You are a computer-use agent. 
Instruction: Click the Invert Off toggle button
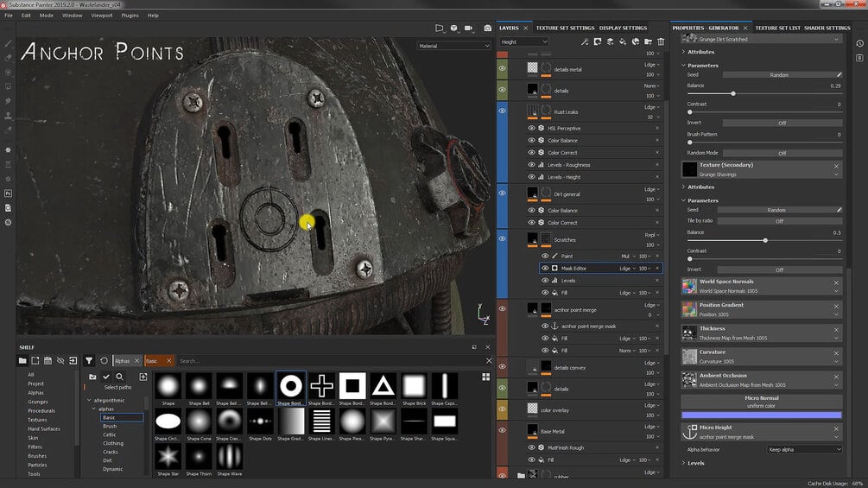782,123
